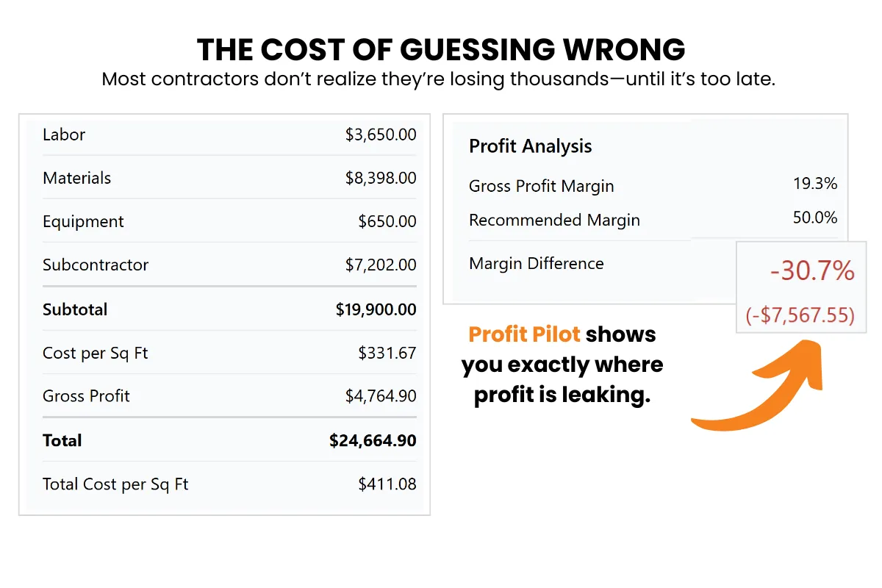
Task: Select the Equipment row
Action: 229,221
